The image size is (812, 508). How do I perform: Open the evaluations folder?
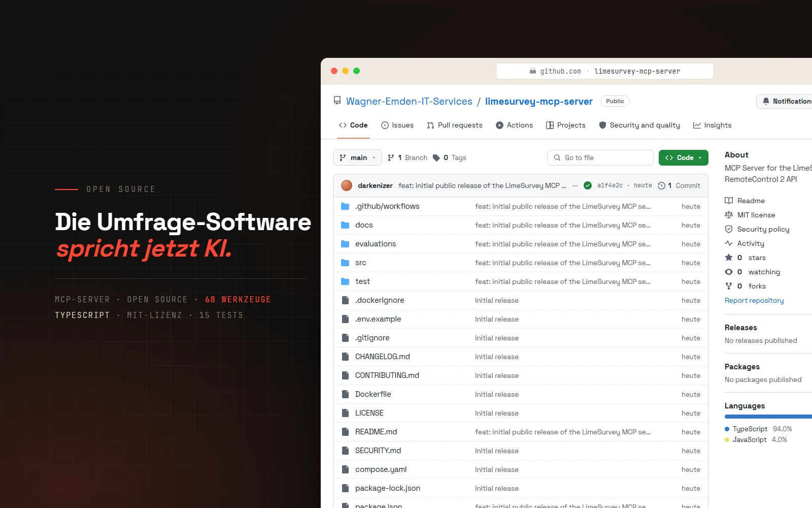pyautogui.click(x=376, y=244)
